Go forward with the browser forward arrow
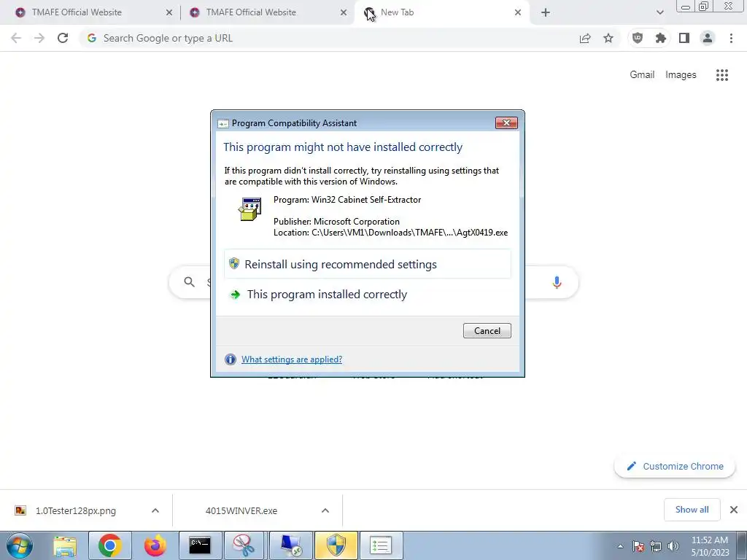This screenshot has width=747, height=560. click(x=39, y=38)
